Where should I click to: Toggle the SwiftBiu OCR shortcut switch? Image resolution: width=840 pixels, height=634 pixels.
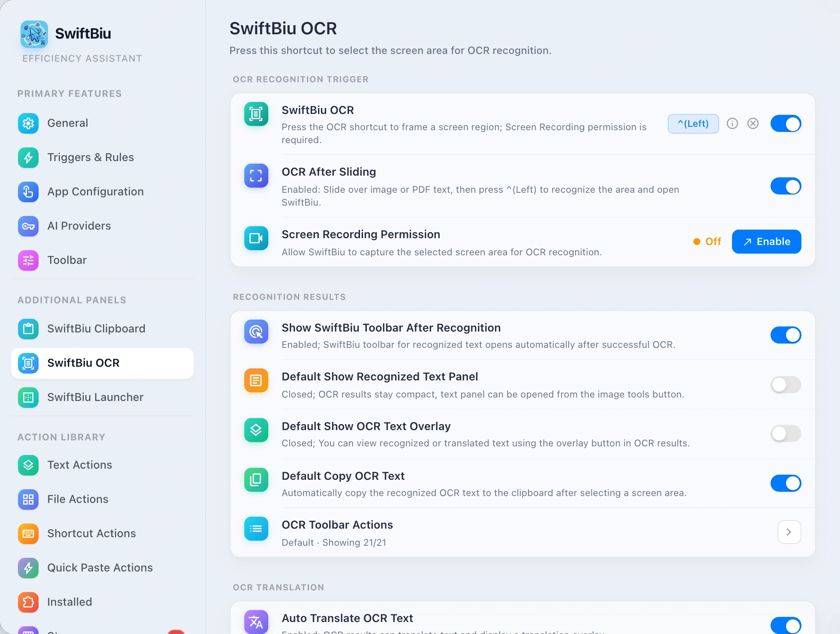click(786, 124)
